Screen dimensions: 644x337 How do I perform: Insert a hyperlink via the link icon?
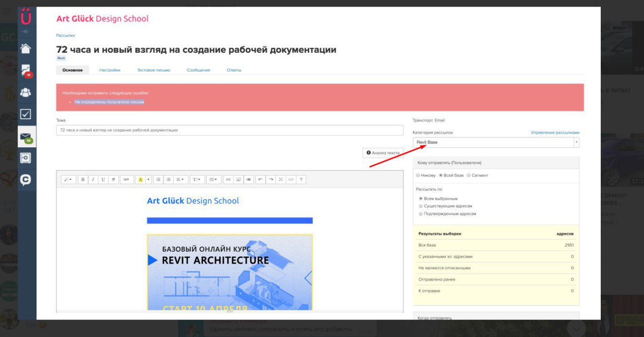pos(228,180)
